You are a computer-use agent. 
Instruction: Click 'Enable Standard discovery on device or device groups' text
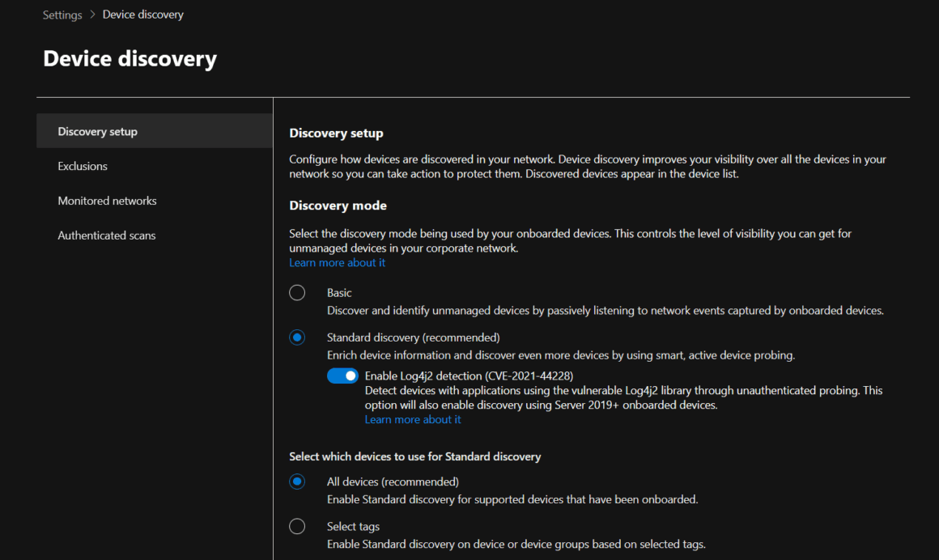[x=516, y=544]
